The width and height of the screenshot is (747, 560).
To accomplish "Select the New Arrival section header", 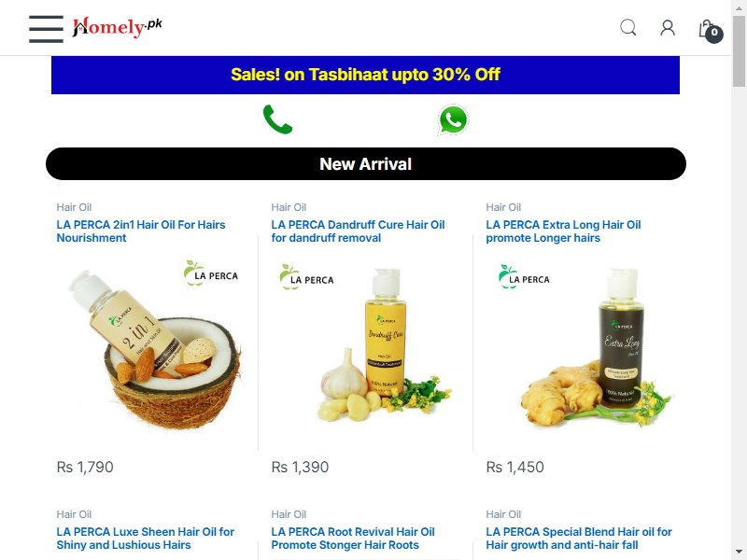I will coord(366,164).
